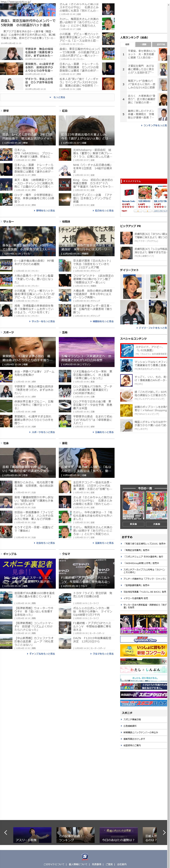This screenshot has height=868, width=170.
Task: Expand ランキングをもっと見る link
Action: (154, 125)
